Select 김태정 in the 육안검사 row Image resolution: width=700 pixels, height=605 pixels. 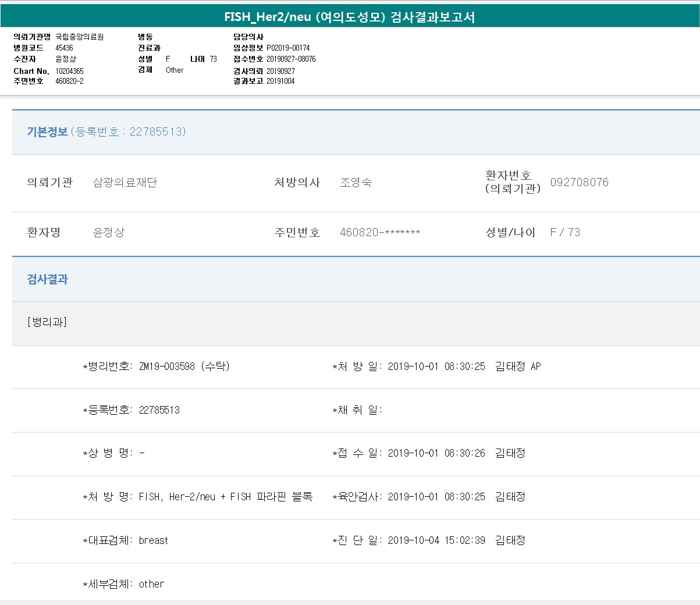click(510, 497)
